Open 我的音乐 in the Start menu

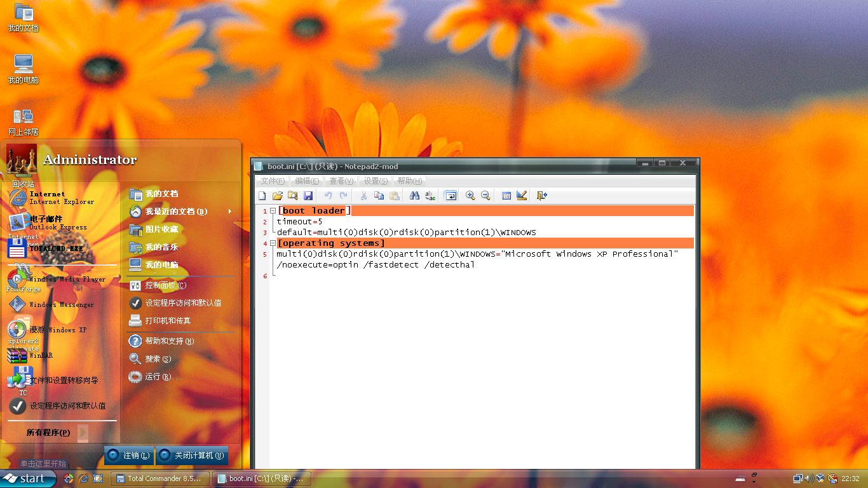pos(180,247)
